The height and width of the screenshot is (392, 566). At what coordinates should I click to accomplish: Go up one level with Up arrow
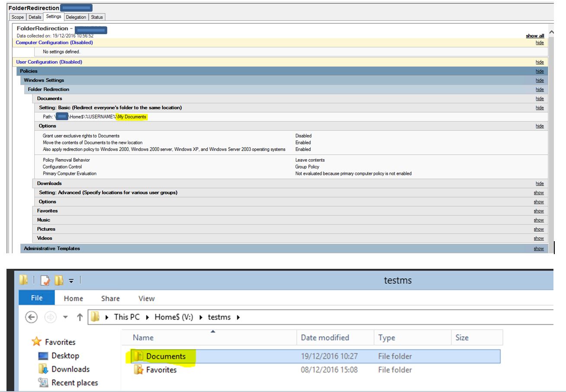tap(80, 317)
